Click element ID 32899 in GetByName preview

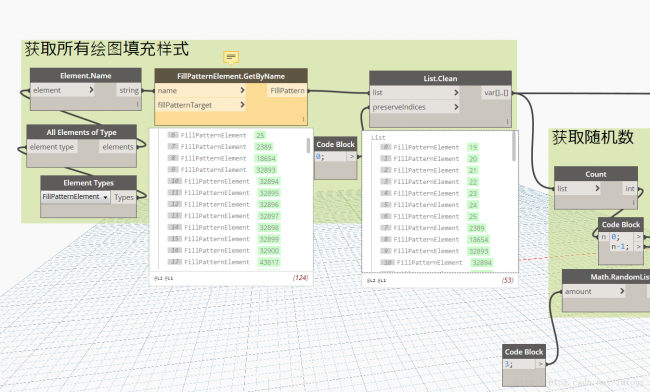coord(269,239)
